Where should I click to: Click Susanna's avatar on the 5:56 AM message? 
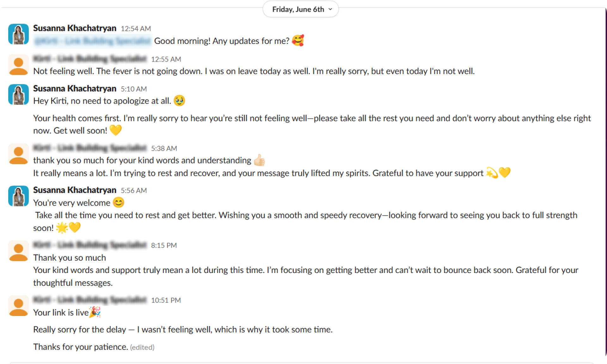pos(18,196)
